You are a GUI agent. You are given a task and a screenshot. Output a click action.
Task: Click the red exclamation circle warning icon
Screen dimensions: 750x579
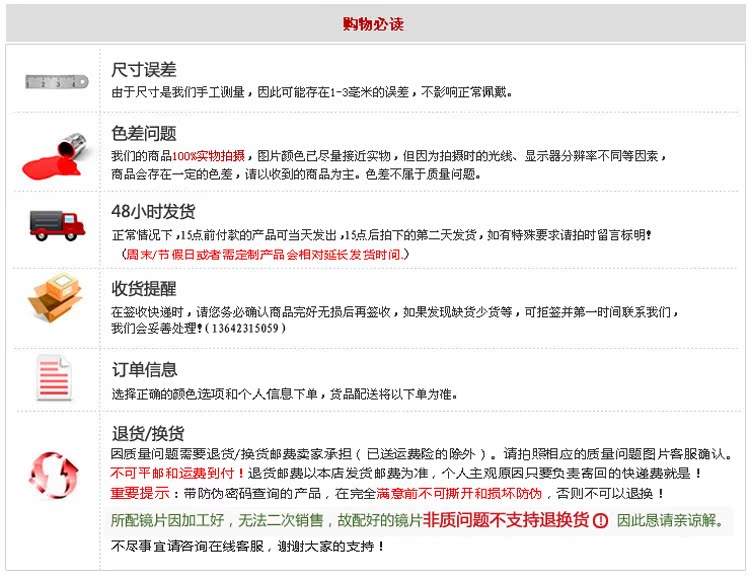point(600,520)
